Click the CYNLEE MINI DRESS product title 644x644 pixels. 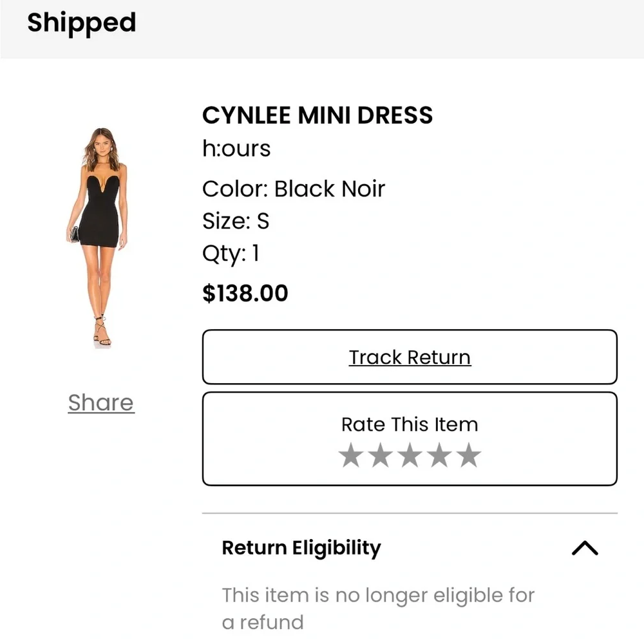coord(317,115)
